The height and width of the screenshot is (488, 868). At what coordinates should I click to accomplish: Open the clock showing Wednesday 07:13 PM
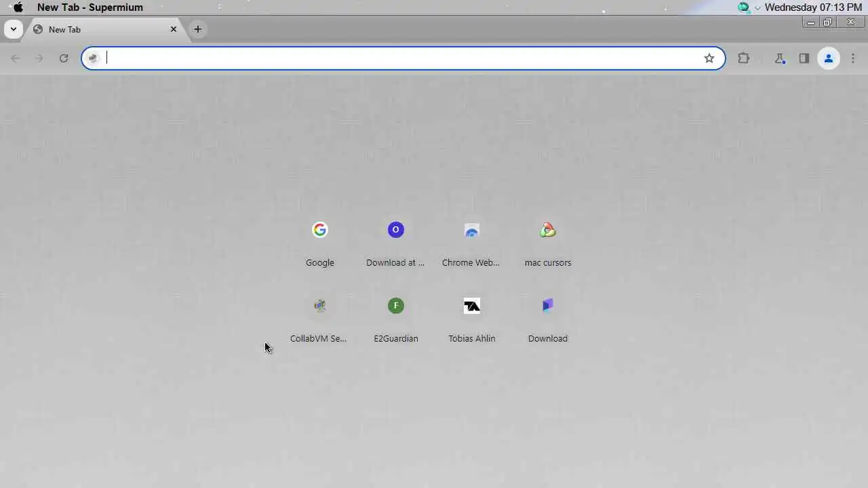click(813, 7)
